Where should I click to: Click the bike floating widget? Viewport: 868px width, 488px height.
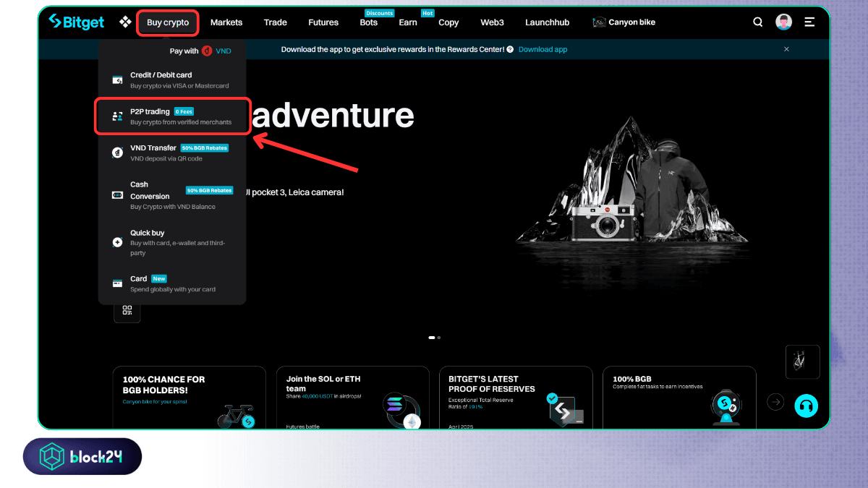click(803, 361)
